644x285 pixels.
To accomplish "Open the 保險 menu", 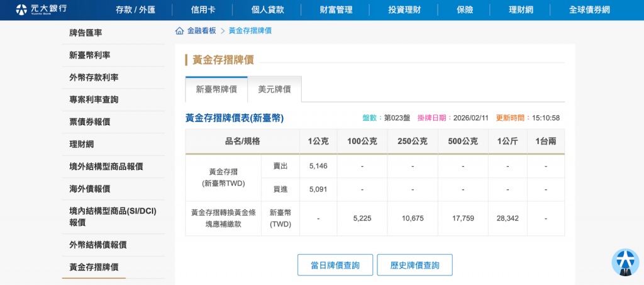I will coord(465,10).
